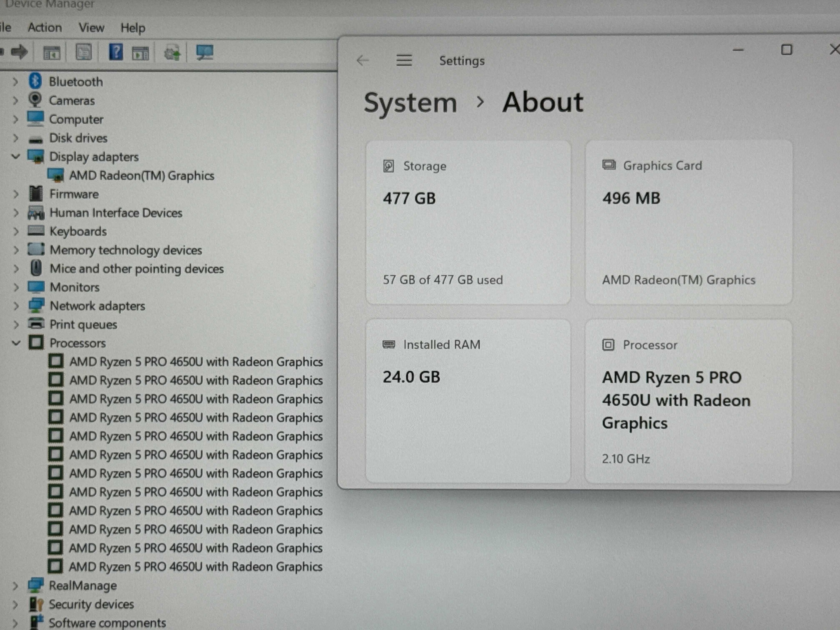This screenshot has height=630, width=840.
Task: Click the blue Help question mark toolbar icon
Action: point(116,52)
